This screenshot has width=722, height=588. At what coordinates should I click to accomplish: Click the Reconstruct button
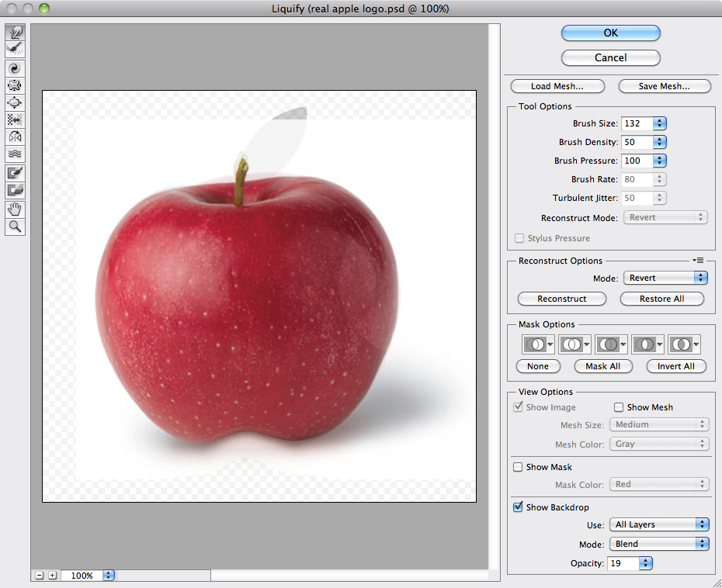(x=562, y=299)
